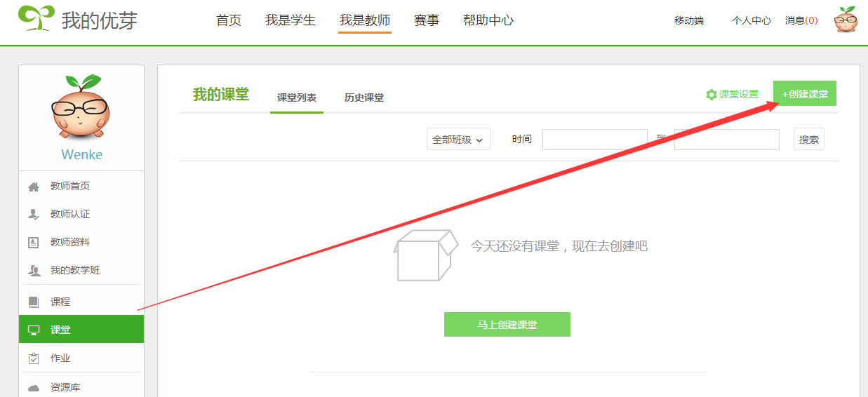Click the sidebar Wenke profile avatar
868x397 pixels.
tap(81, 107)
